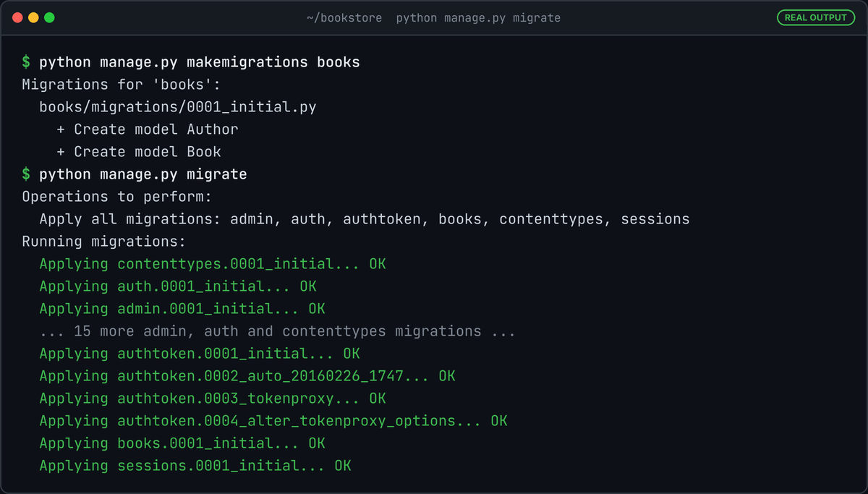Click 'Applying auth.0001_initial... OK' line
The image size is (868, 494).
(x=178, y=286)
